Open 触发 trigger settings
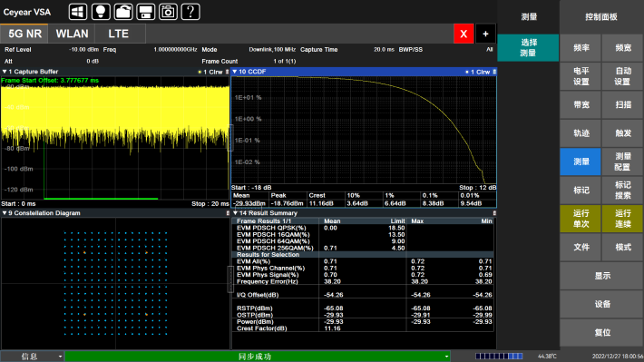644x362 pixels. tap(622, 133)
